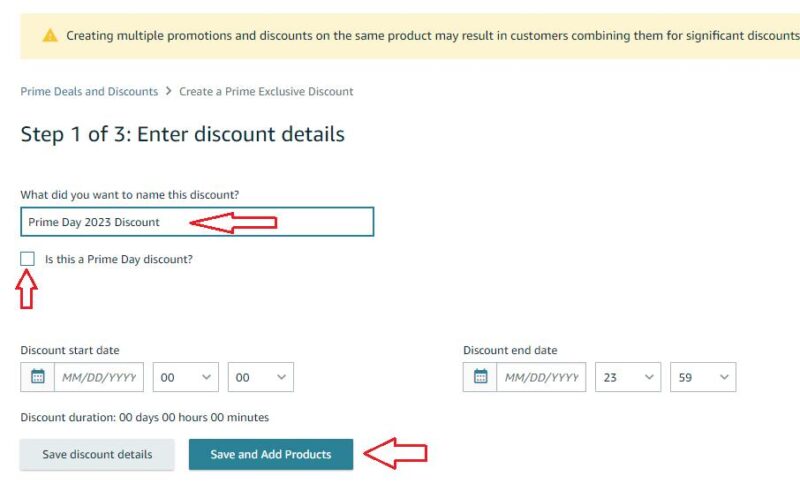This screenshot has height=491, width=800.
Task: Open the start date calendar icon
Action: tap(38, 377)
